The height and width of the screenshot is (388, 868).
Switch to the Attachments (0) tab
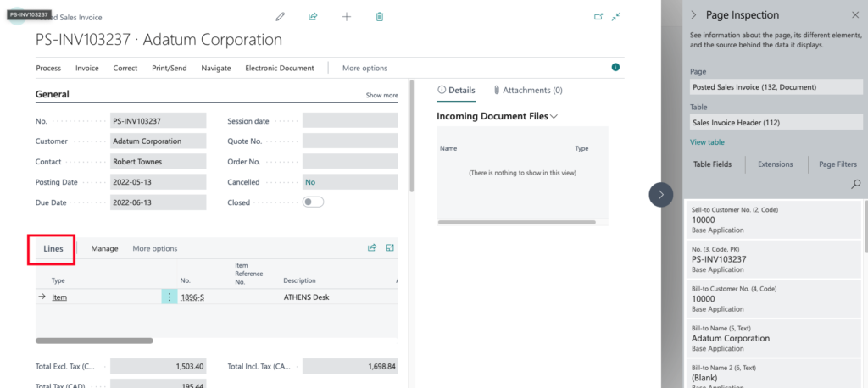tap(528, 90)
